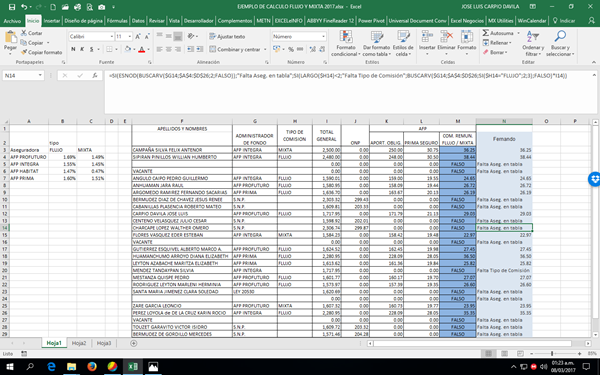The image size is (600, 375).
Task: Click the Insert Function fx button
Action: [x=95, y=76]
